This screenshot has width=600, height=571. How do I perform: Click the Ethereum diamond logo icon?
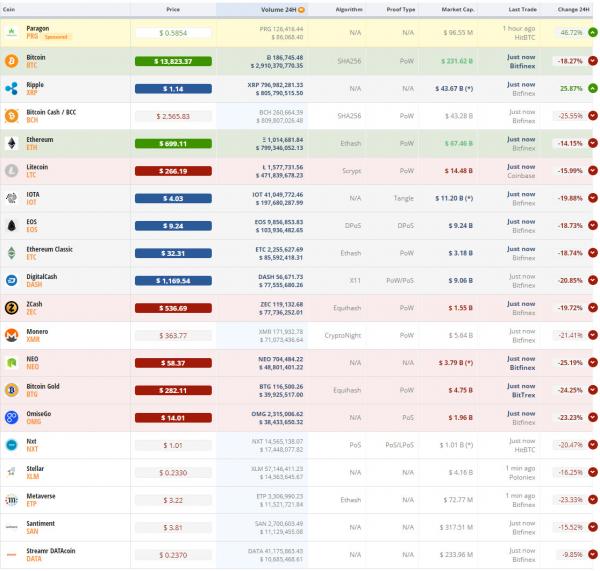[11, 143]
